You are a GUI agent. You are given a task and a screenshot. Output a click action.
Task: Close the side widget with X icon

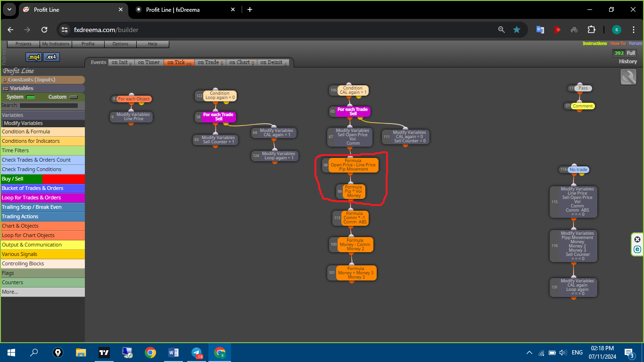(637, 239)
